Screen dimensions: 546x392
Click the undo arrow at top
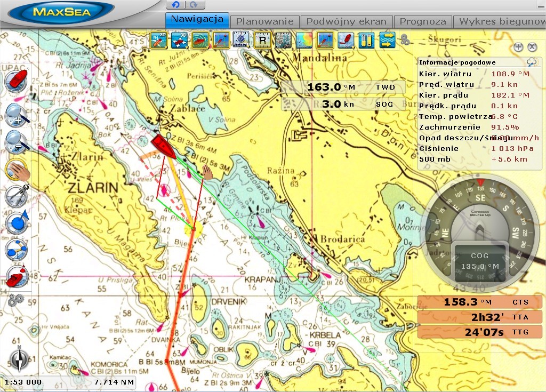tap(175, 4)
